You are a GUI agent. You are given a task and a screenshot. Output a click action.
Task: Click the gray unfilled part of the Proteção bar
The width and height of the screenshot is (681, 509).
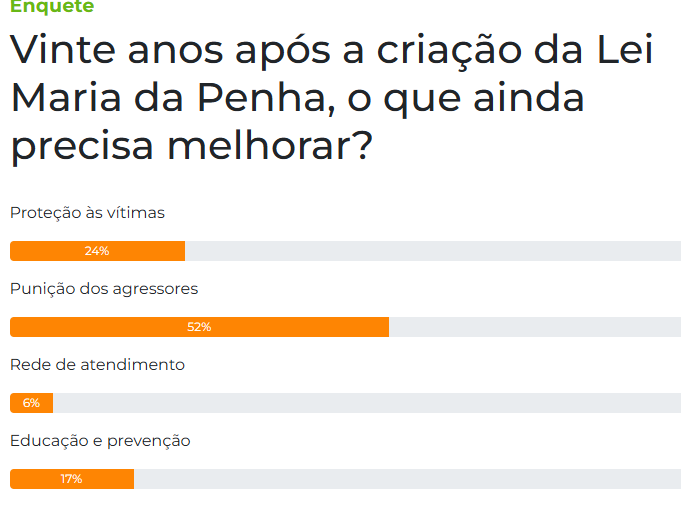433,251
